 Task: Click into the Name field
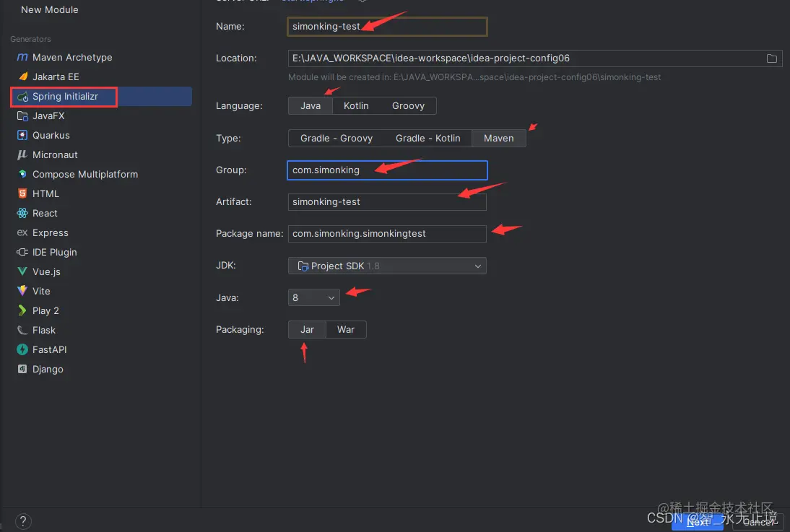click(387, 27)
